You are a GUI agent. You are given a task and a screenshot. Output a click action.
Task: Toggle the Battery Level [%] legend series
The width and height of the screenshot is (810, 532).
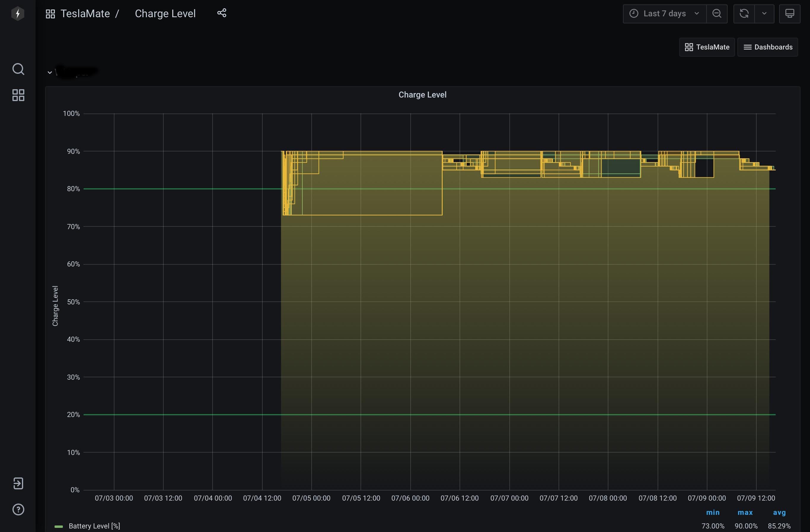(x=94, y=526)
